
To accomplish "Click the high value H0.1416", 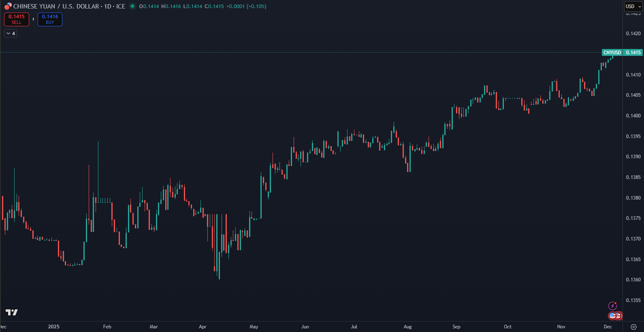I will (171, 6).
